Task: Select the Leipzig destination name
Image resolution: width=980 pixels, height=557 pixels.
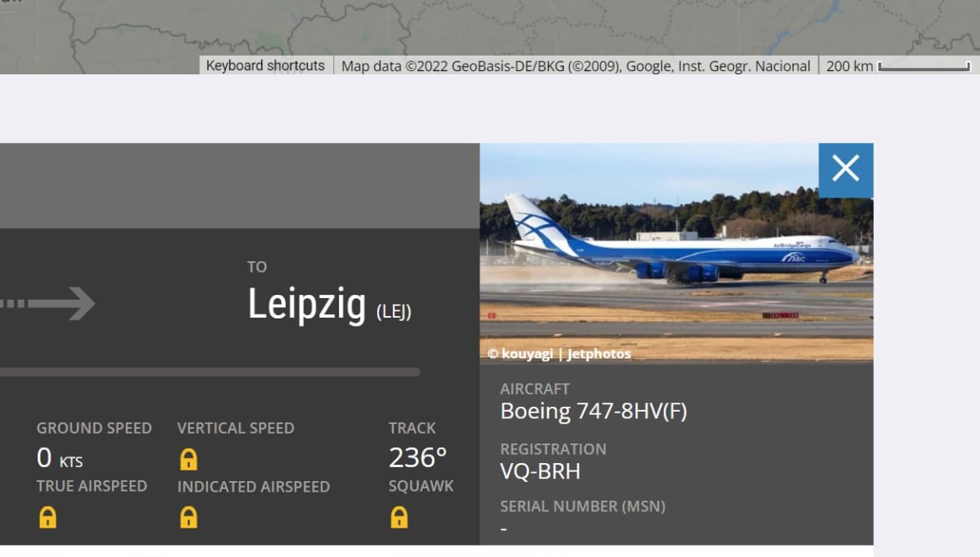Action: [306, 304]
